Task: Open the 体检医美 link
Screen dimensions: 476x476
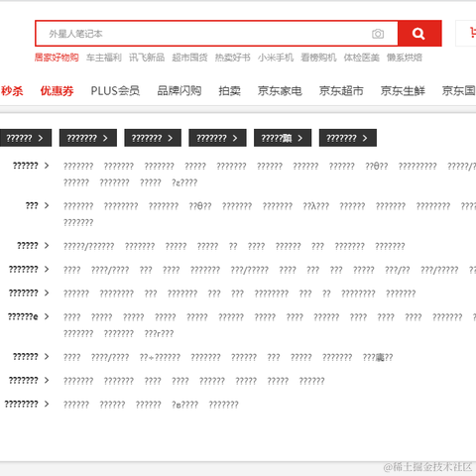Action: (x=362, y=58)
